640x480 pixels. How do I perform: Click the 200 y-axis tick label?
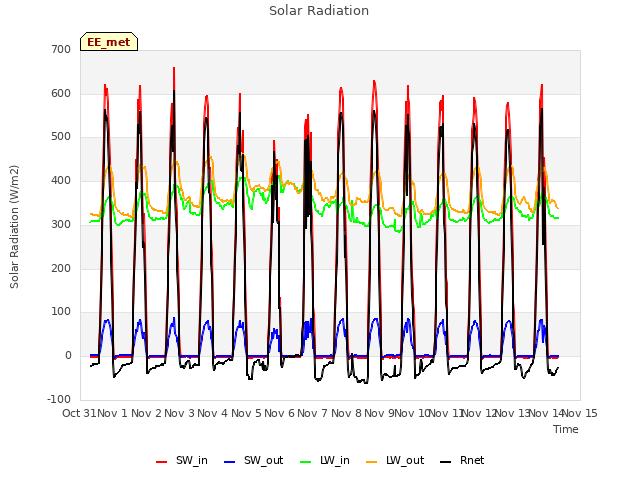61,269
